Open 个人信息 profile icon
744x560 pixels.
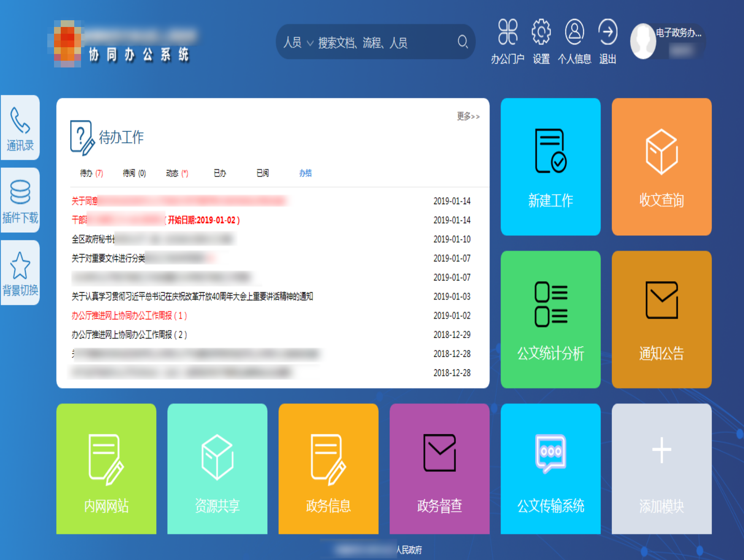574,32
